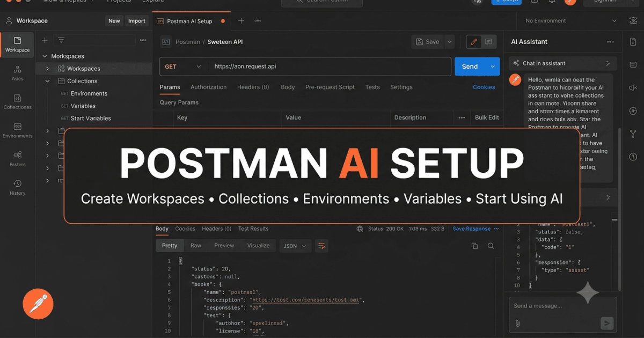Switch response view to Pretty
Image resolution: width=644 pixels, height=338 pixels.
170,246
